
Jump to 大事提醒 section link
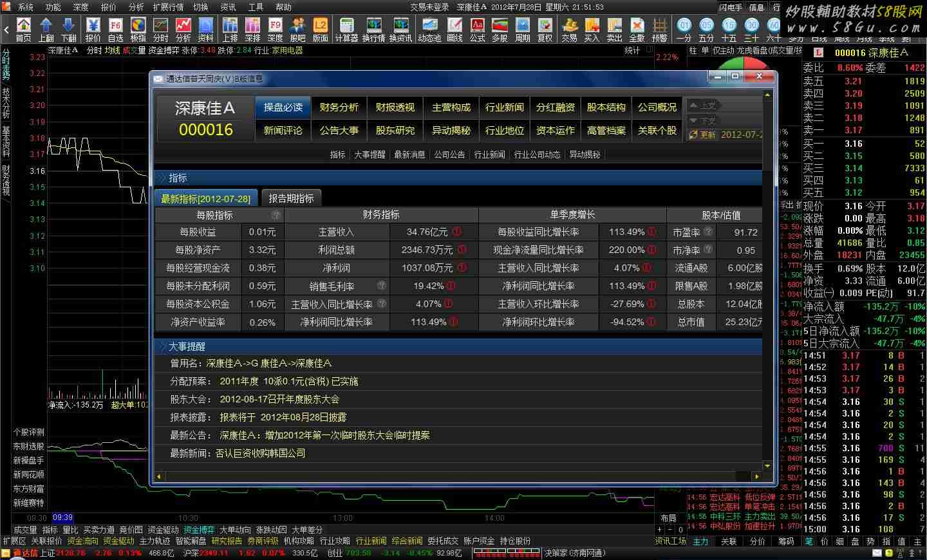click(x=370, y=154)
